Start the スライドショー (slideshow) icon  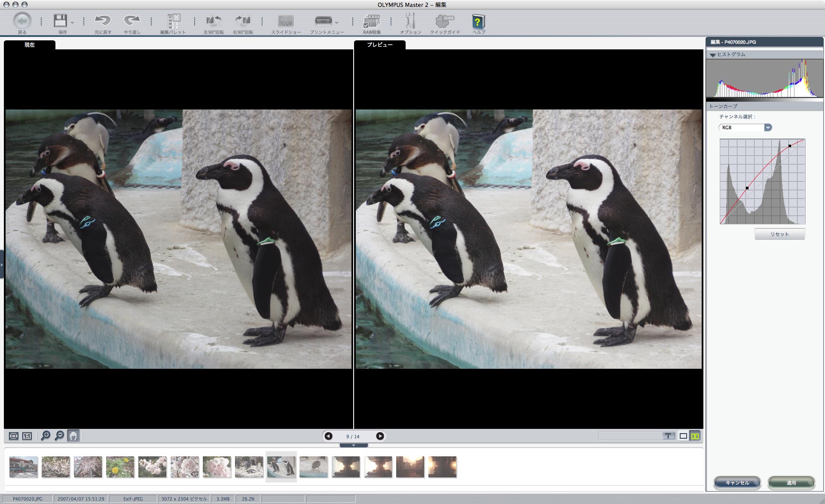point(286,21)
